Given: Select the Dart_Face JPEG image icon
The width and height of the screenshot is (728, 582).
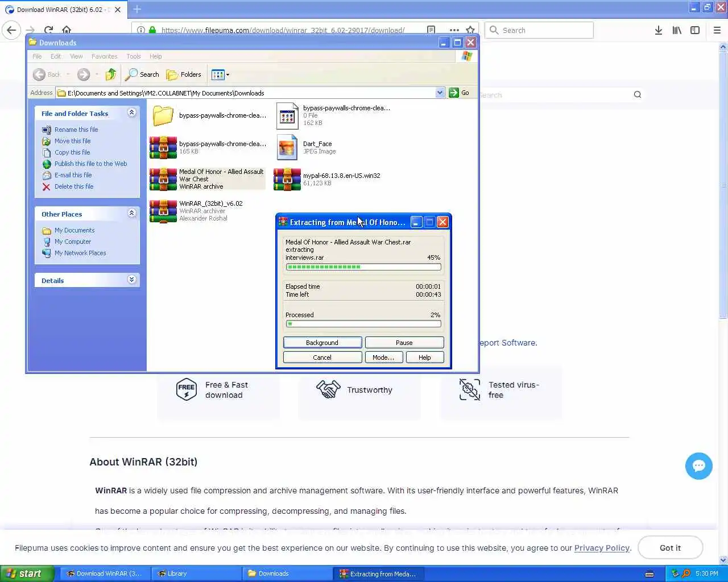Looking at the screenshot, I should (x=287, y=147).
